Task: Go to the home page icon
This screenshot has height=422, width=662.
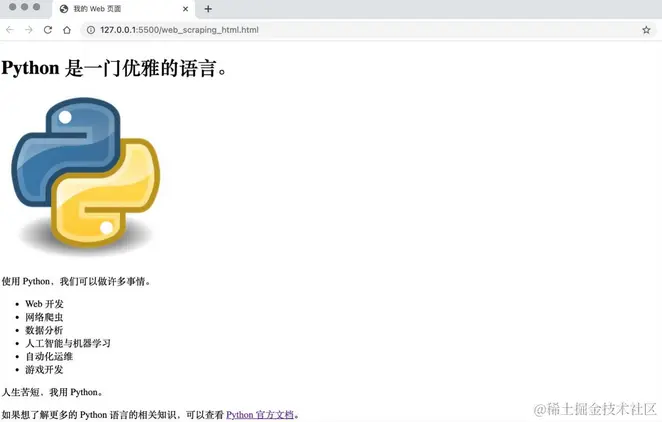Action: (x=67, y=30)
